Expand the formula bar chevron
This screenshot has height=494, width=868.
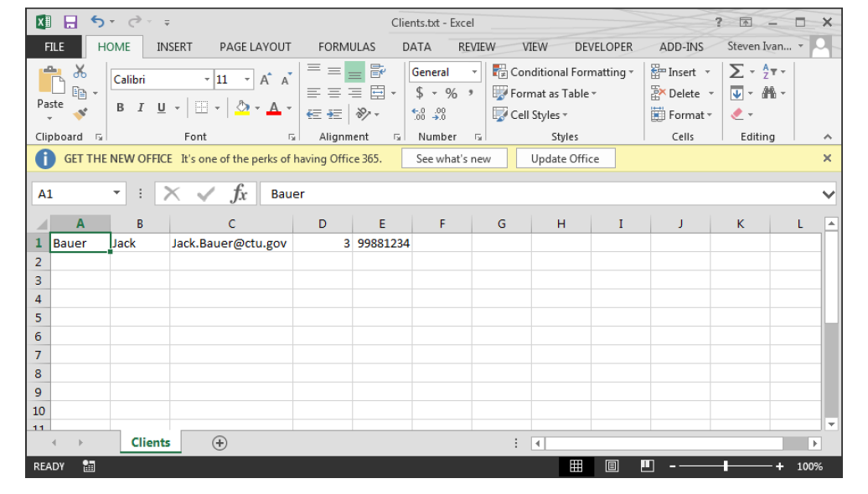828,194
